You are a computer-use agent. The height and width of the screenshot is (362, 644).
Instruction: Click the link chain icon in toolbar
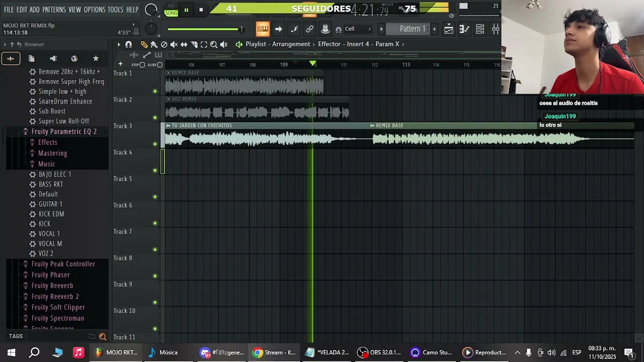click(309, 29)
